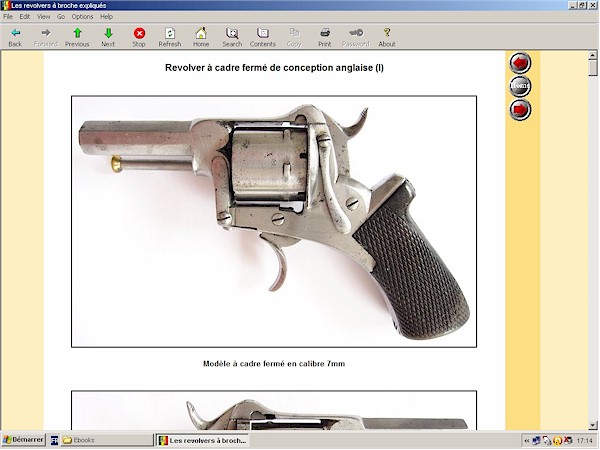Click the red right-arrow navigation button
This screenshot has width=600, height=450.
point(520,109)
